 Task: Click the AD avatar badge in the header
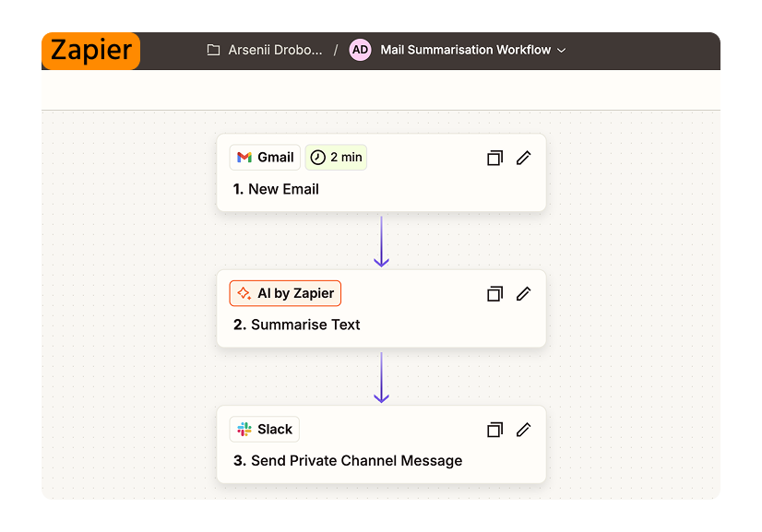tap(360, 50)
